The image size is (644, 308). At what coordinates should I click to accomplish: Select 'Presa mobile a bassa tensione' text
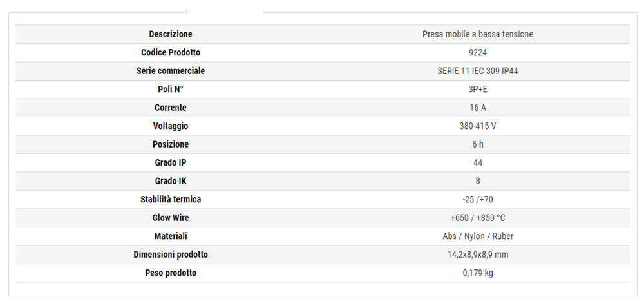click(x=478, y=34)
